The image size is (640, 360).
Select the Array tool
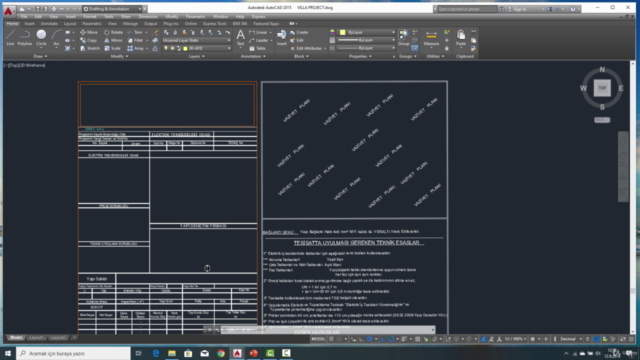coord(136,48)
